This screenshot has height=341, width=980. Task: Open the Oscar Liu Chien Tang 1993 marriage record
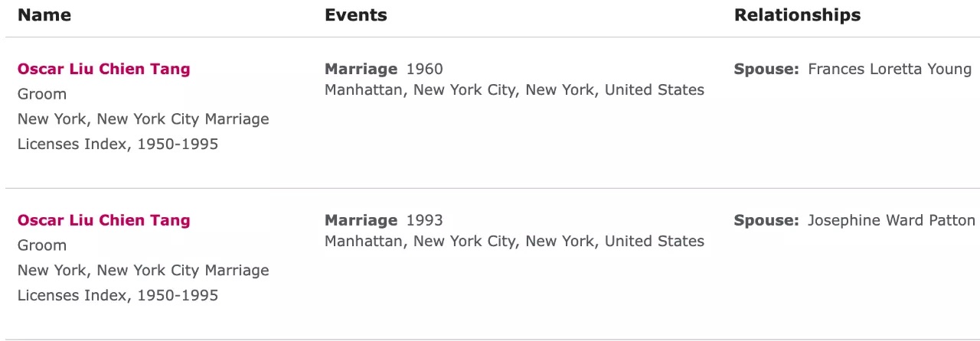tap(103, 220)
